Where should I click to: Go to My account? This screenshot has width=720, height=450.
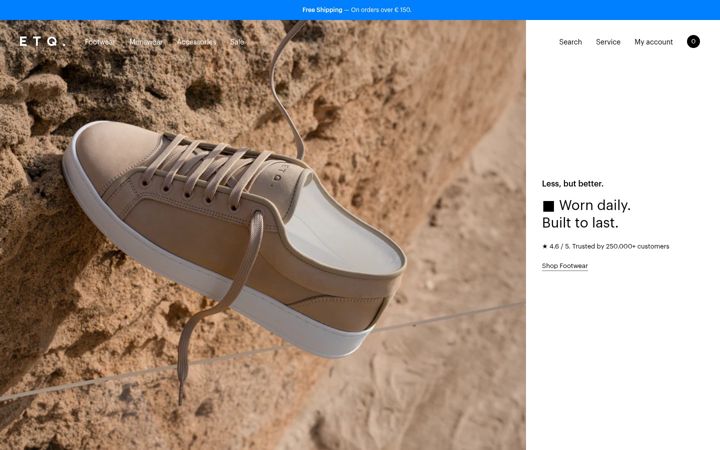pos(653,42)
